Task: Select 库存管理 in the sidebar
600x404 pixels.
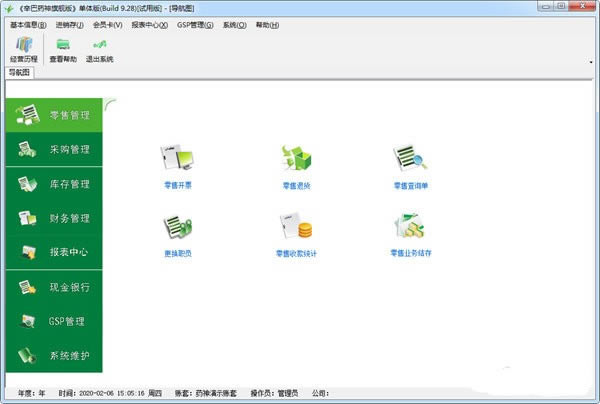Action: pos(54,184)
